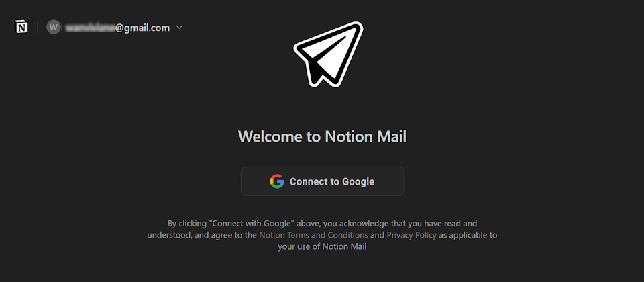Screen dimensions: 644x282
Task: Click the acknowledgement disclaimer paragraph
Action: click(322, 235)
